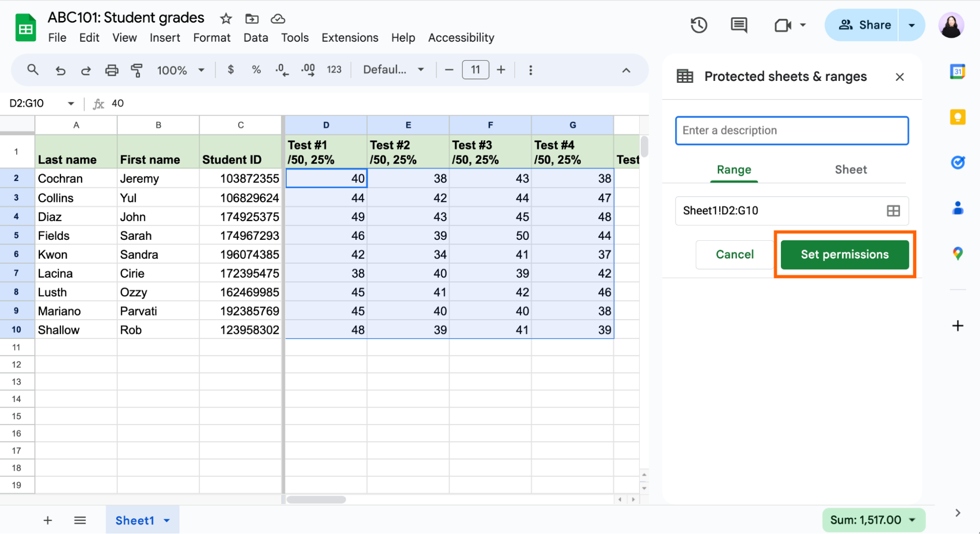Click the Enter a description field
The height and width of the screenshot is (534, 980).
pyautogui.click(x=791, y=130)
